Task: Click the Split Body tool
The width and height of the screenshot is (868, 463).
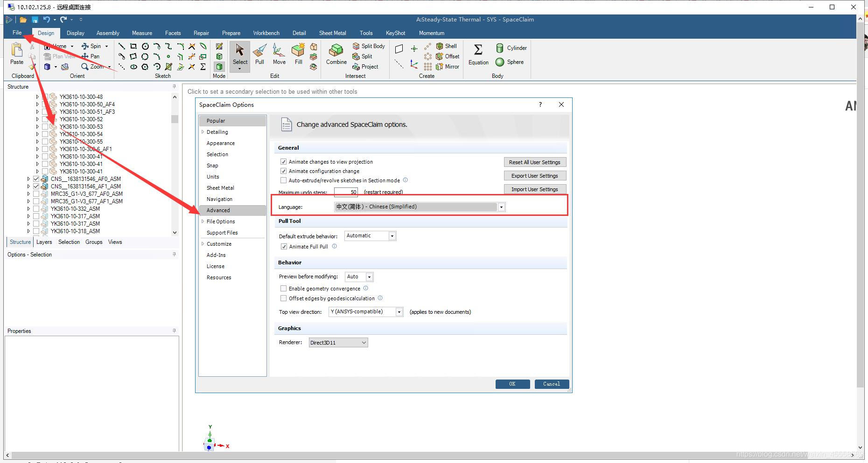Action: (369, 46)
